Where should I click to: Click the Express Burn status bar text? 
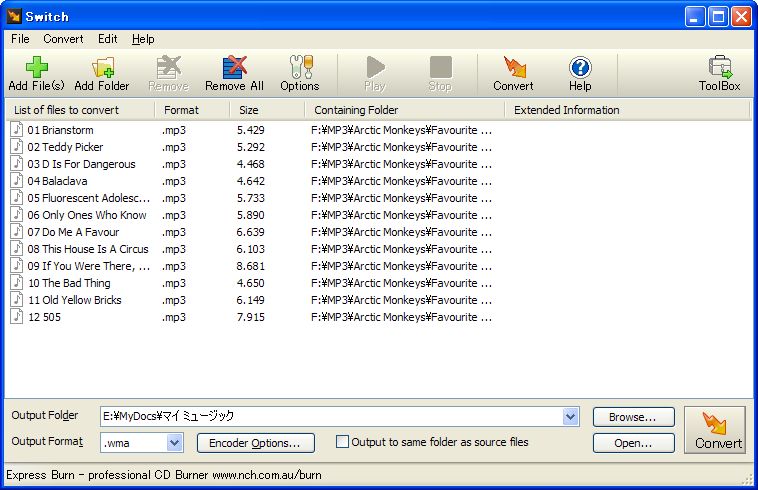(x=164, y=475)
